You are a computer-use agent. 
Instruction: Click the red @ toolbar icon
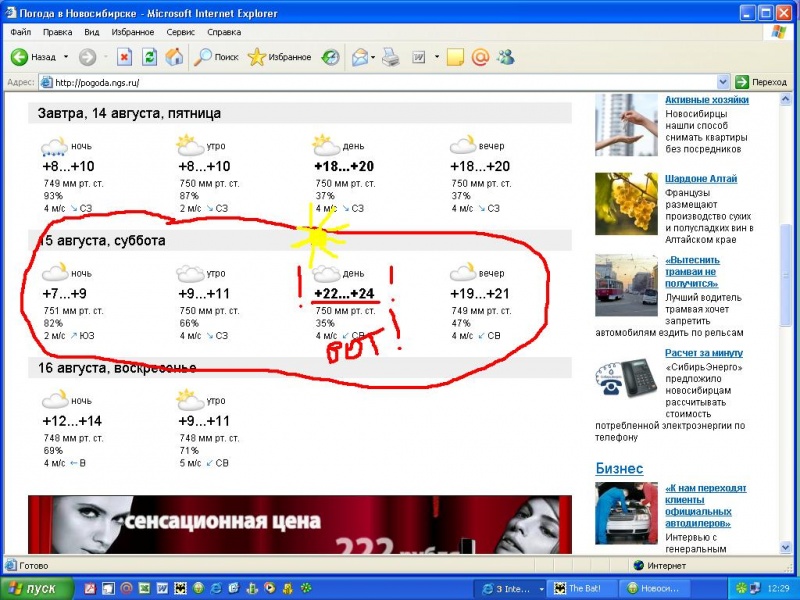[x=480, y=57]
